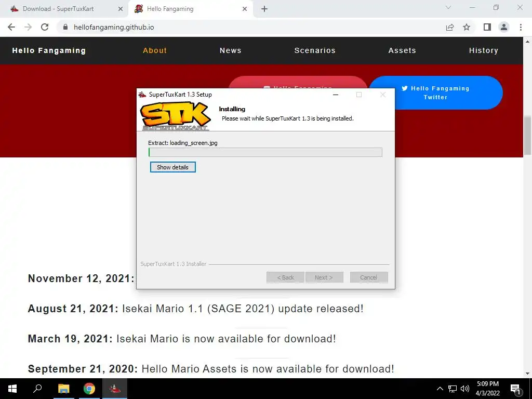
Task: Open the Scenarios nav item
Action: (315, 50)
